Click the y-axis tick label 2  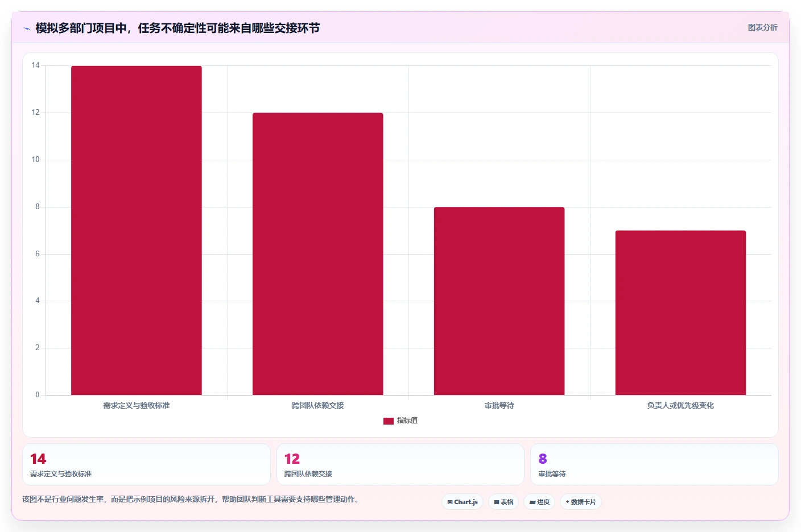(38, 348)
